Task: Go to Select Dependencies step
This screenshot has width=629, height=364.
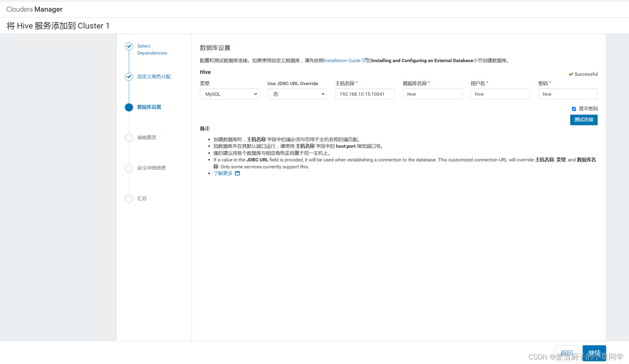Action: pos(152,50)
